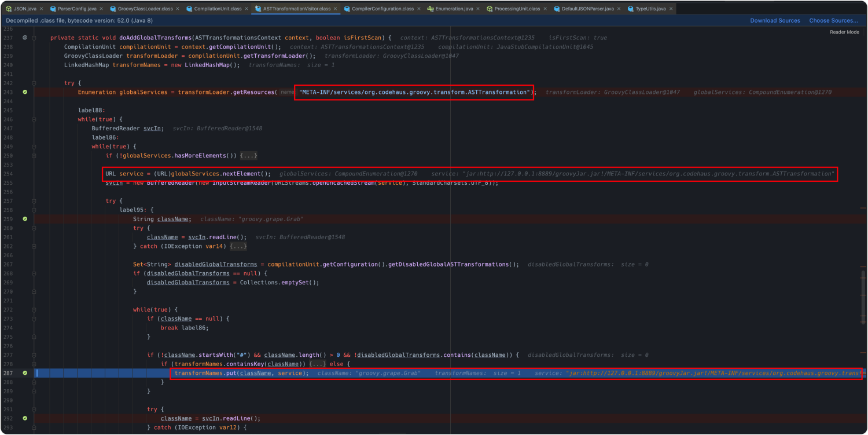Viewport: 868px width, 435px height.
Task: Click 'transformNames.put' on line 287
Action: pos(205,373)
